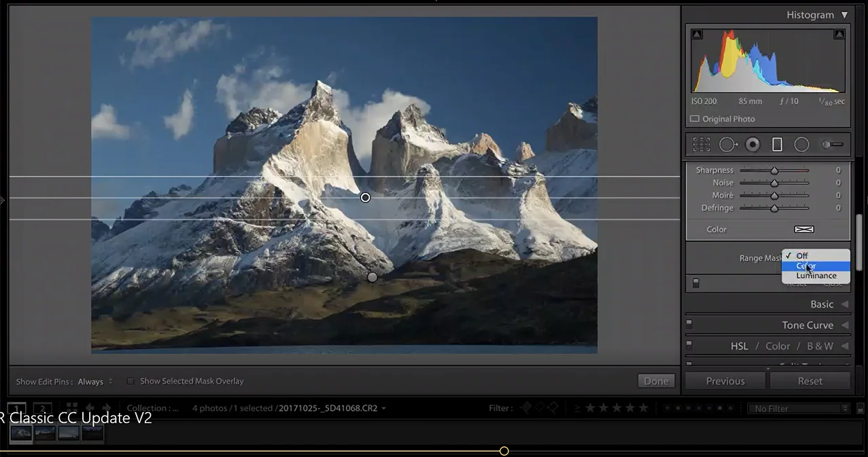Click the selected graduated filter pin
Viewport: 868px width, 457px height.
click(365, 198)
